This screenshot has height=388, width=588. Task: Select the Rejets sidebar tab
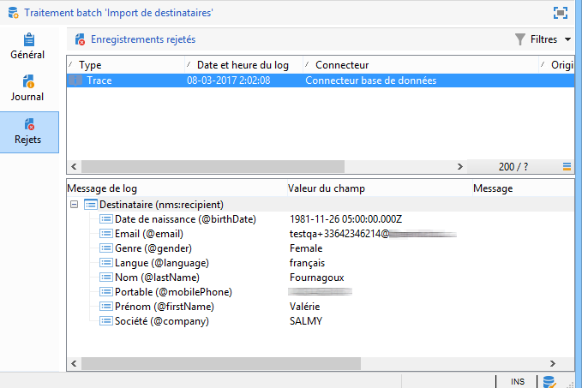29,132
